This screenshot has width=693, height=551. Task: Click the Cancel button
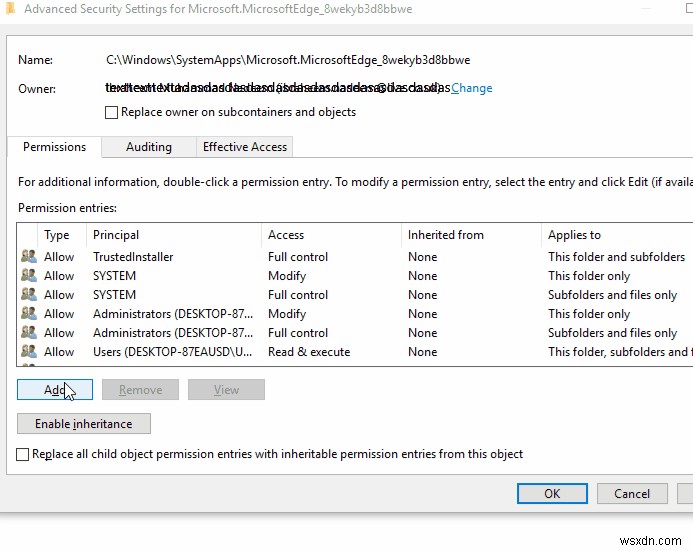coord(632,494)
